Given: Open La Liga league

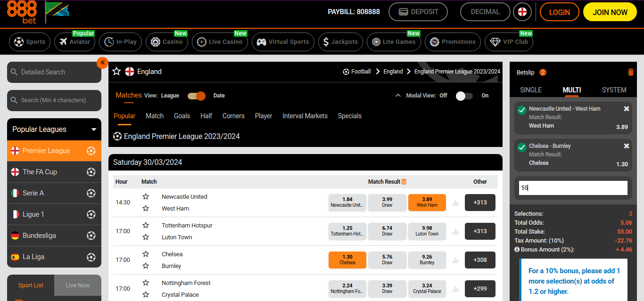Looking at the screenshot, I should tap(54, 257).
